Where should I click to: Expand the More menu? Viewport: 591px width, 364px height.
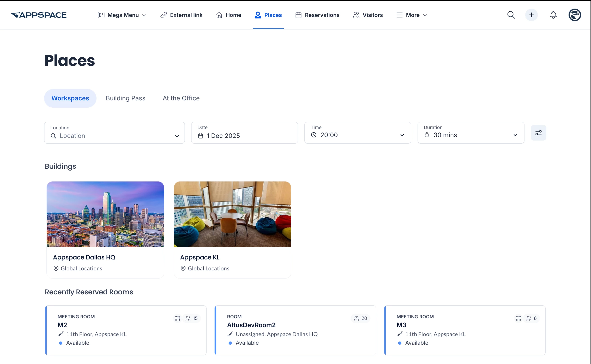tap(412, 15)
